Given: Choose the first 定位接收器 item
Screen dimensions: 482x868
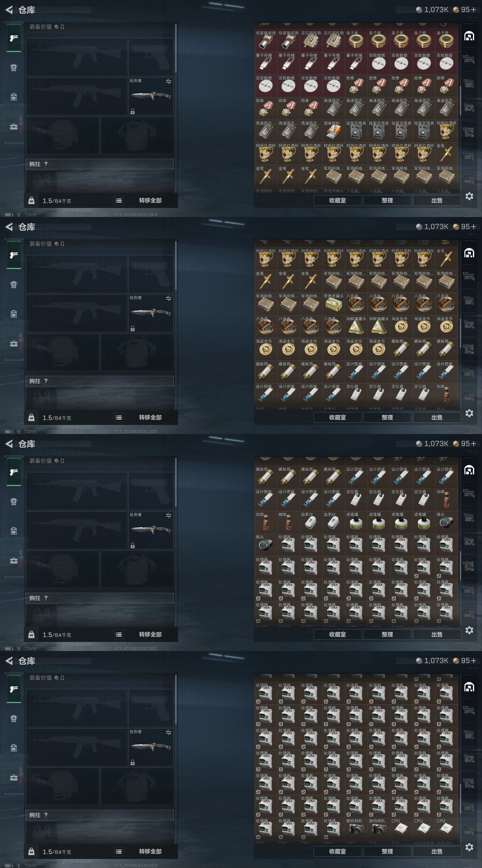Looking at the screenshot, I should coord(311,41).
